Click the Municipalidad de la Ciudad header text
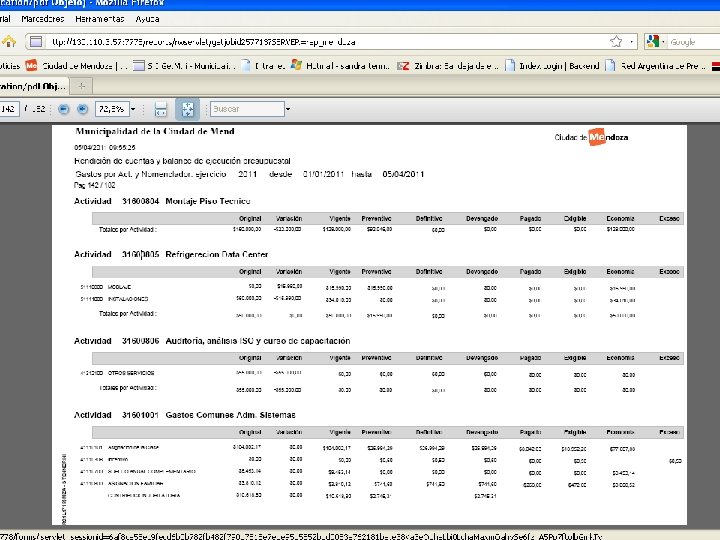The width and height of the screenshot is (720, 540). [x=155, y=131]
